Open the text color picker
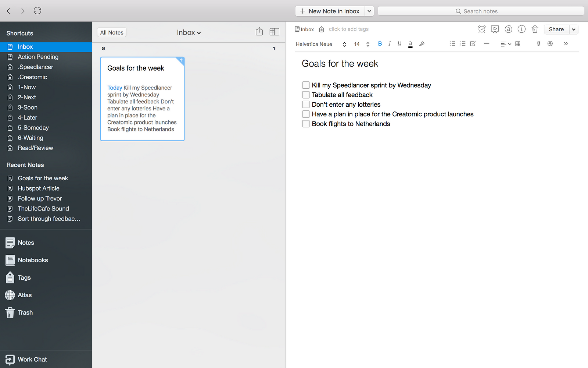The width and height of the screenshot is (588, 368). [x=410, y=44]
